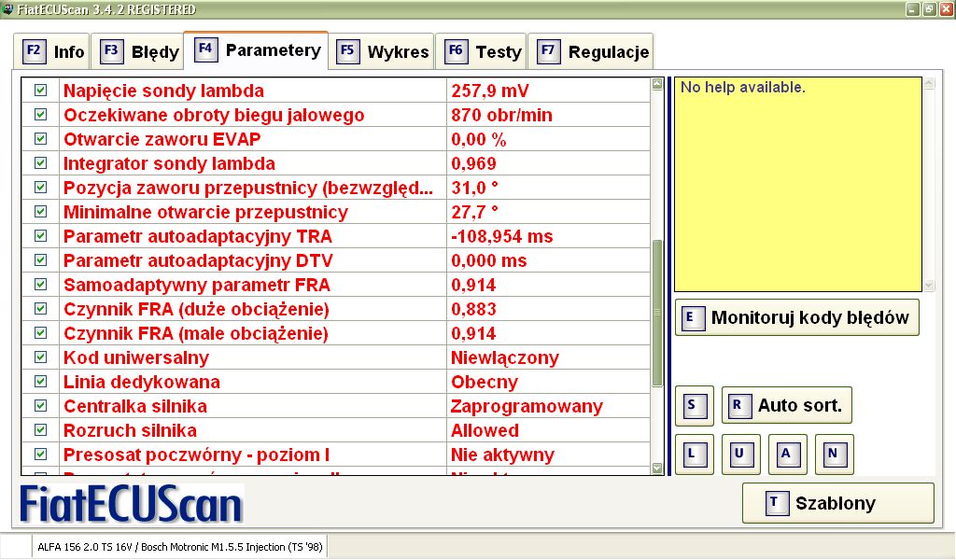Open Szablony templates button

pyautogui.click(x=837, y=503)
